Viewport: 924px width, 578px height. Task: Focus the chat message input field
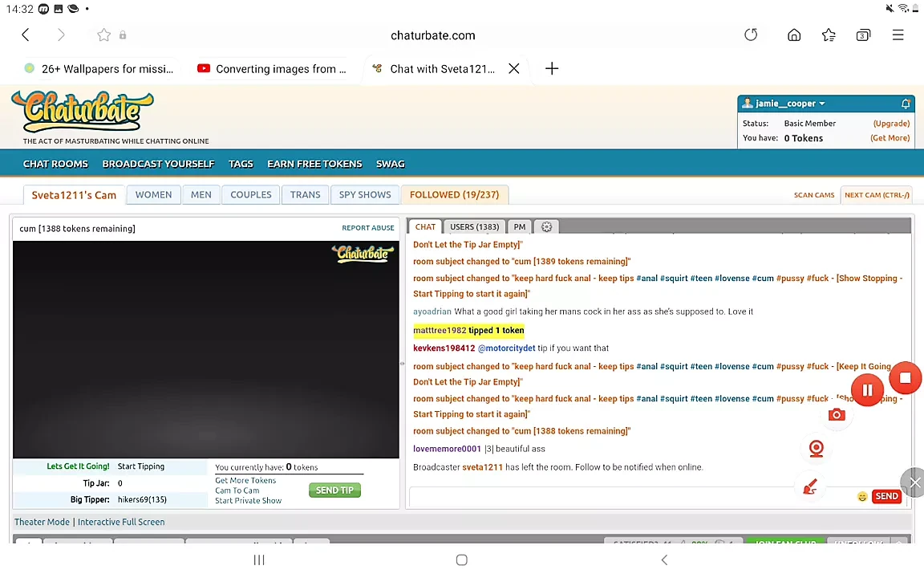(630, 497)
